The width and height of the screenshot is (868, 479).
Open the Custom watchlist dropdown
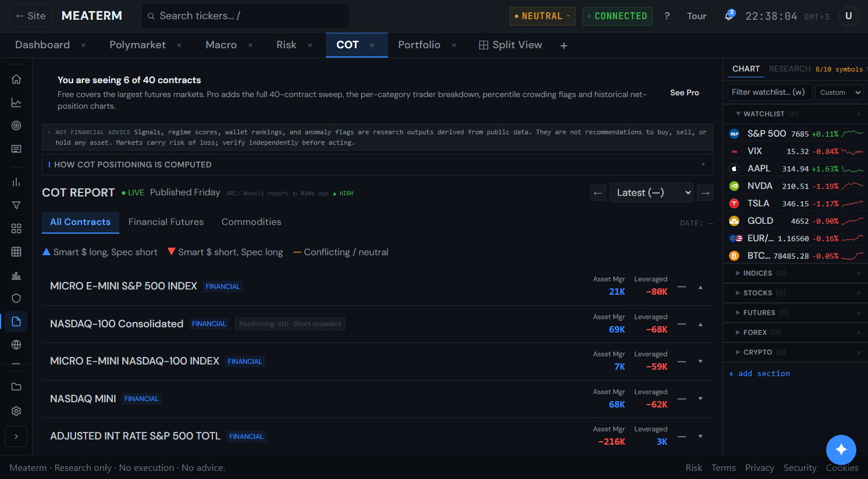point(839,92)
